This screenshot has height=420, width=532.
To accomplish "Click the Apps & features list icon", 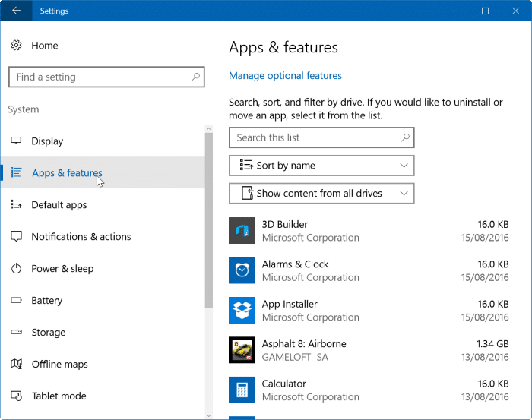I will pyautogui.click(x=16, y=172).
